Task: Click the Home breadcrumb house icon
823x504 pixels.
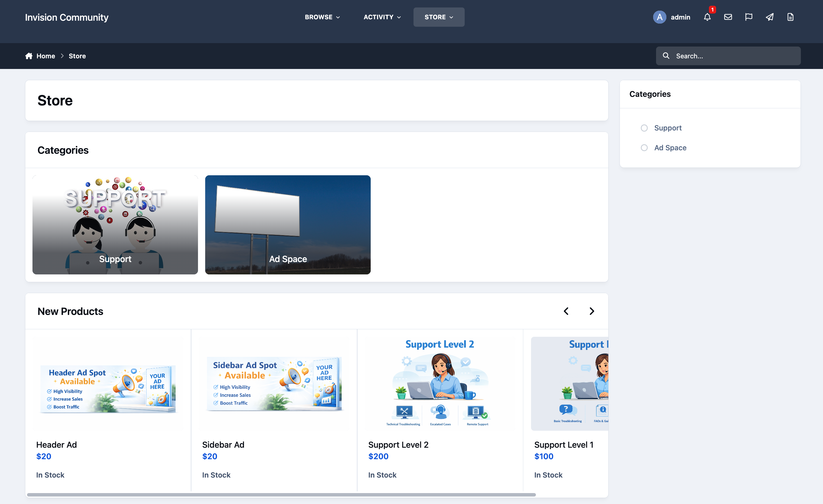Action: pos(29,56)
